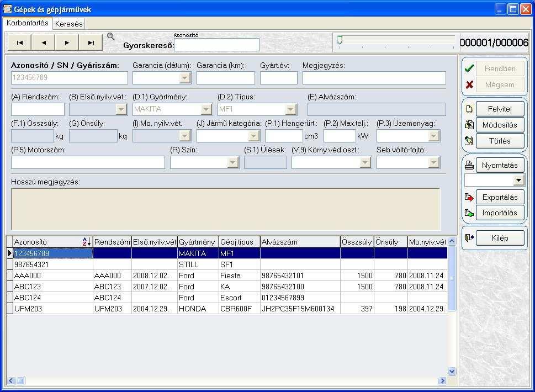The height and width of the screenshot is (392, 535).
Task: Go to next record arrow
Action: point(67,43)
